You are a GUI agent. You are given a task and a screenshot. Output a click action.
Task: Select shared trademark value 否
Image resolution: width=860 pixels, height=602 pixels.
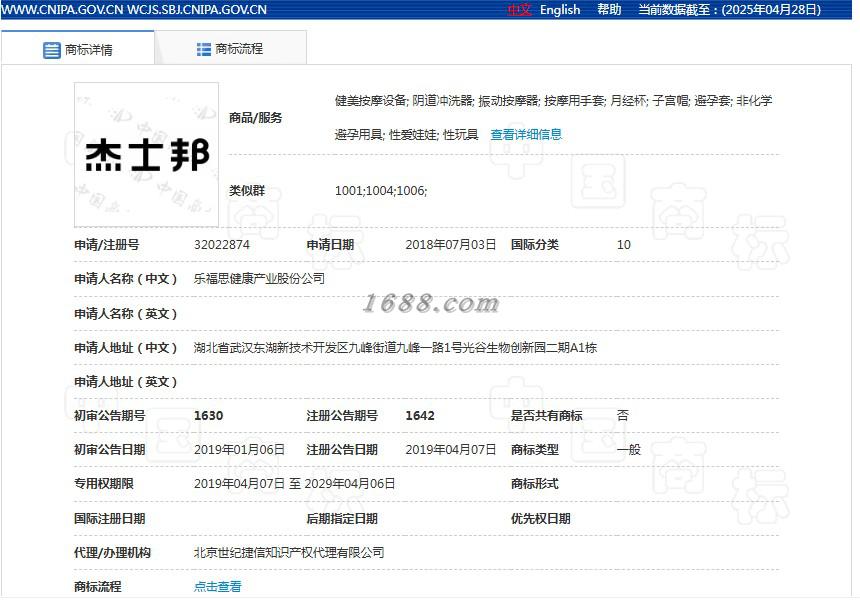623,416
